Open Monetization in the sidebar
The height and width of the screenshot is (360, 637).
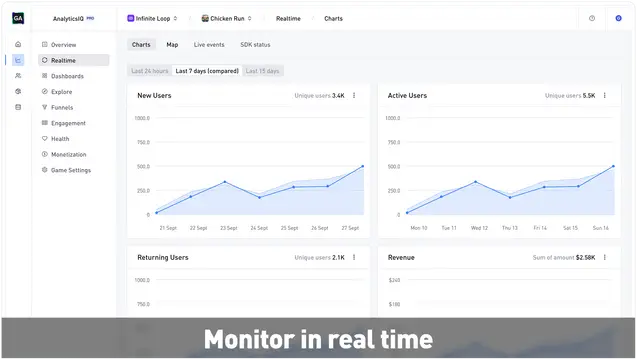pyautogui.click(x=74, y=154)
